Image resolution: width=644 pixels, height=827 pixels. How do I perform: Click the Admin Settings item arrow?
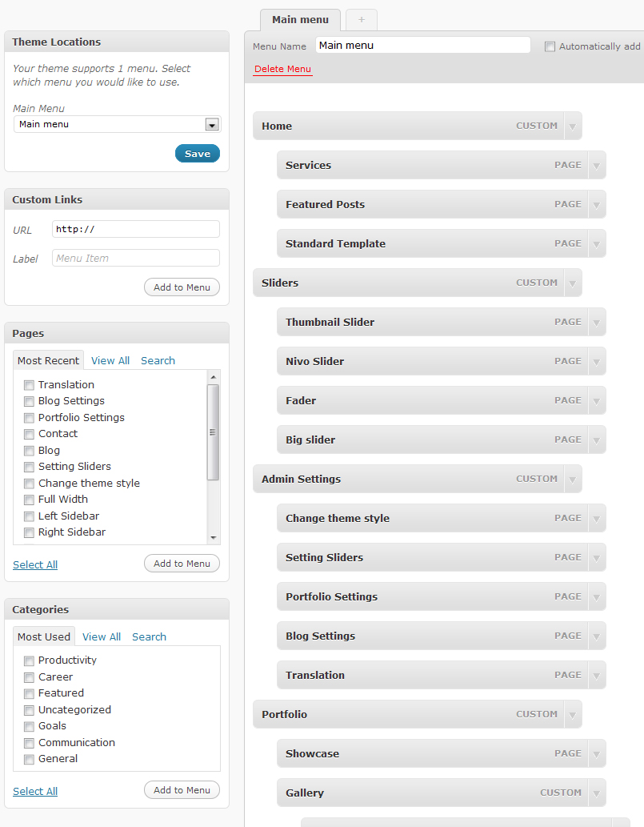[x=572, y=480]
